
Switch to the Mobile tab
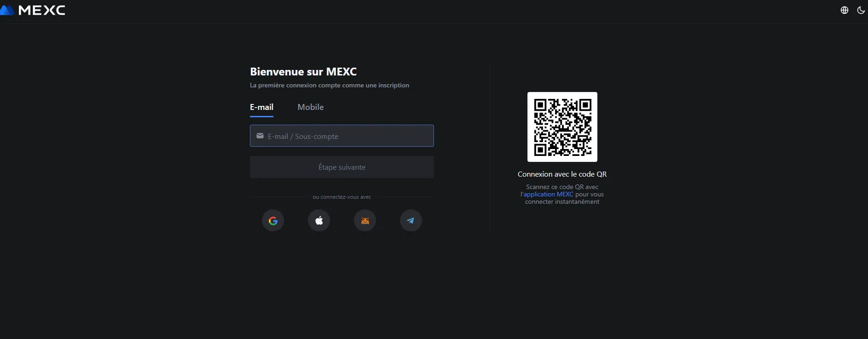coord(311,107)
